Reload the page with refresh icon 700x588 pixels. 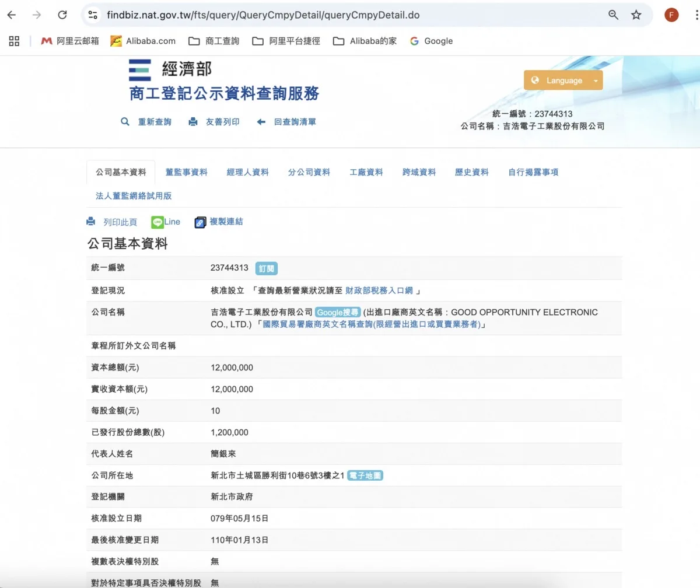point(62,15)
